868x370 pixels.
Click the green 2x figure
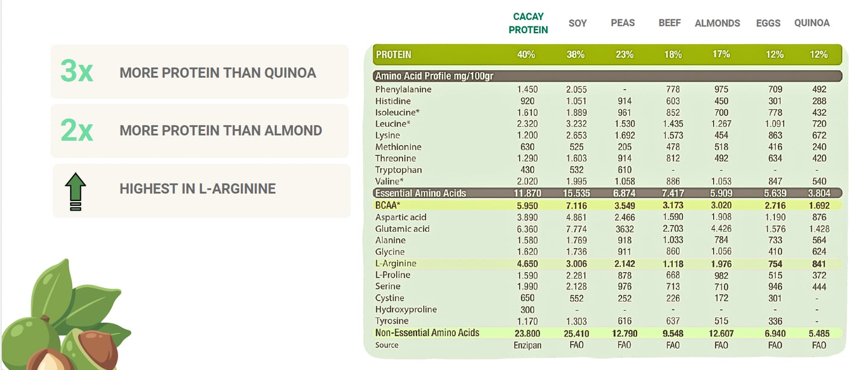pos(77,130)
